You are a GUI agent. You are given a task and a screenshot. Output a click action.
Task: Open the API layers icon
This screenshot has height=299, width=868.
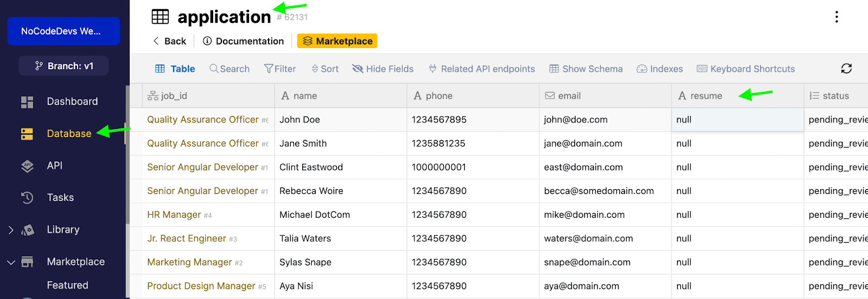27,166
